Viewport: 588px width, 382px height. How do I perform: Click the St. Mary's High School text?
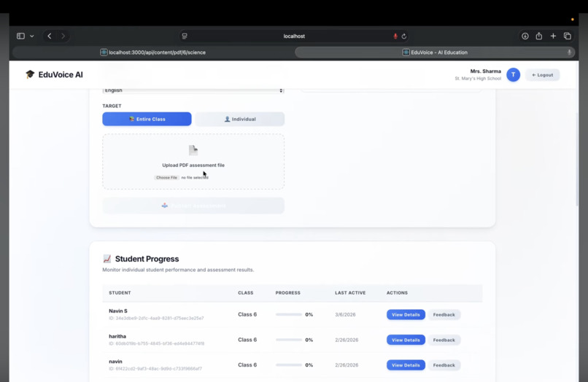pyautogui.click(x=478, y=78)
